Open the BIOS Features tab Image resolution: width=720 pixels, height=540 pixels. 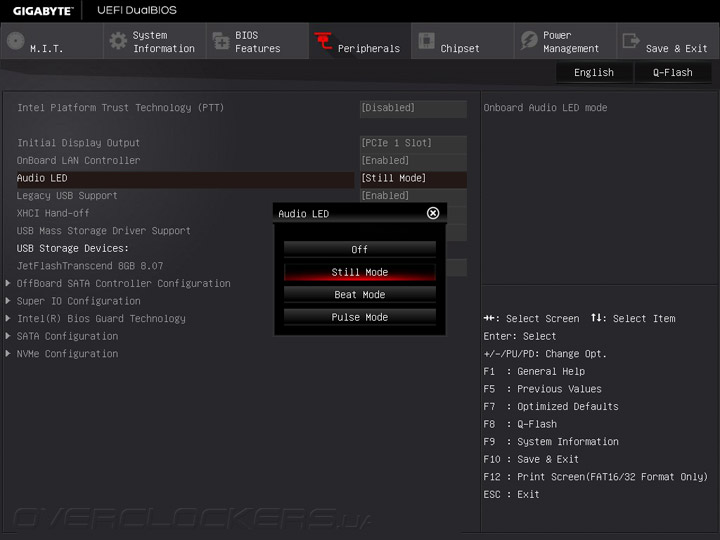pyautogui.click(x=258, y=41)
